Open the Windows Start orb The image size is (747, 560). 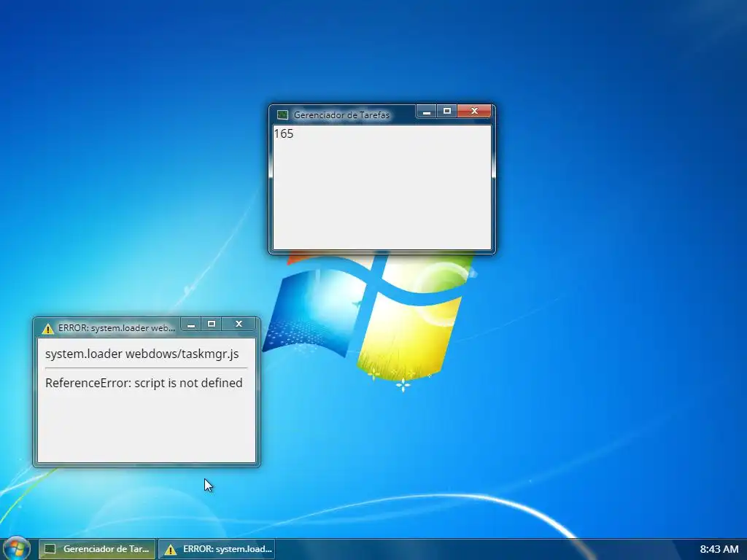coord(17,548)
